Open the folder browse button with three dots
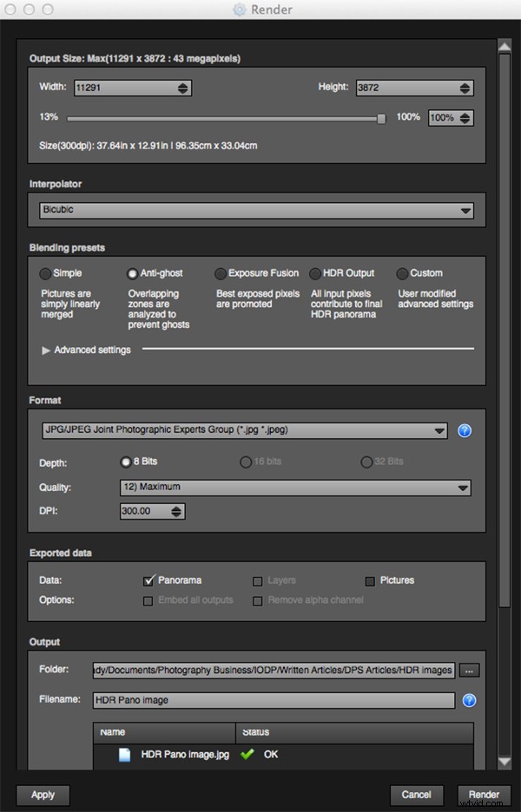The width and height of the screenshot is (521, 812). pyautogui.click(x=469, y=670)
